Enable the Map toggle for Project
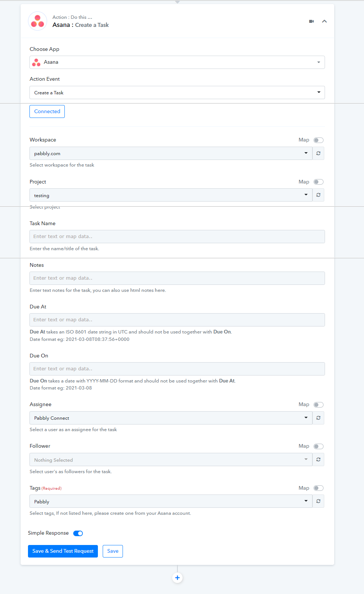This screenshot has width=364, height=594. click(x=318, y=182)
